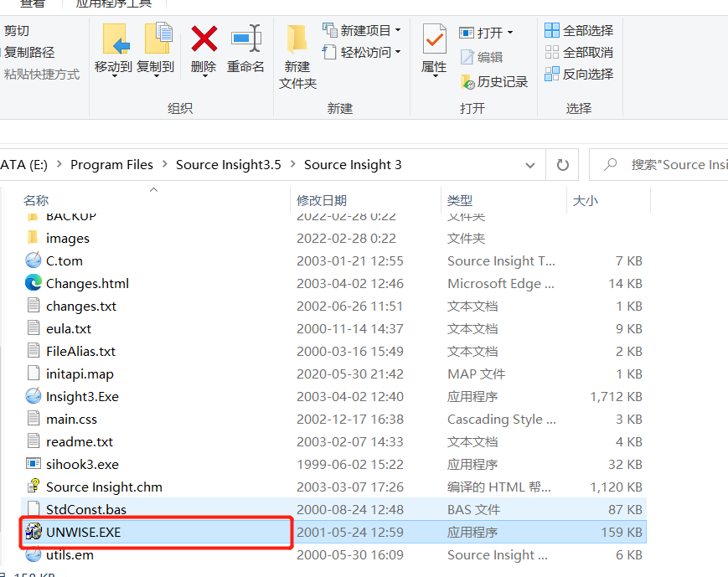This screenshot has height=577, width=728.
Task: Navigate to Program Files breadcrumb
Action: [111, 164]
